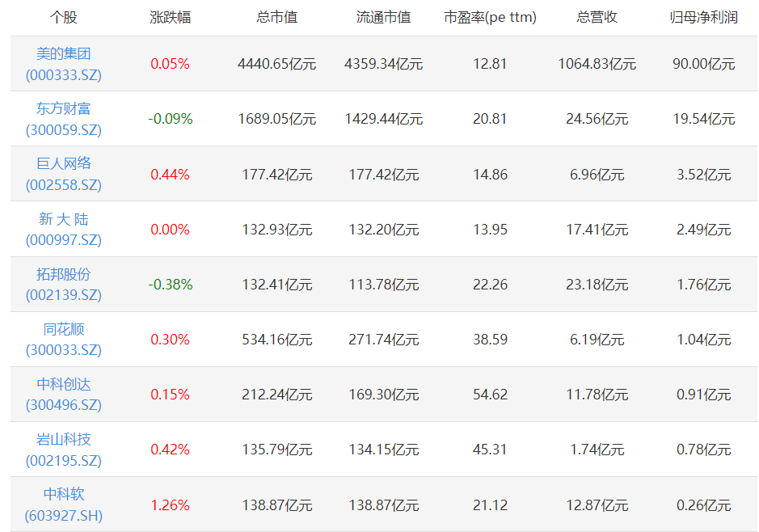Click the 流通市值 column header

pos(383,18)
